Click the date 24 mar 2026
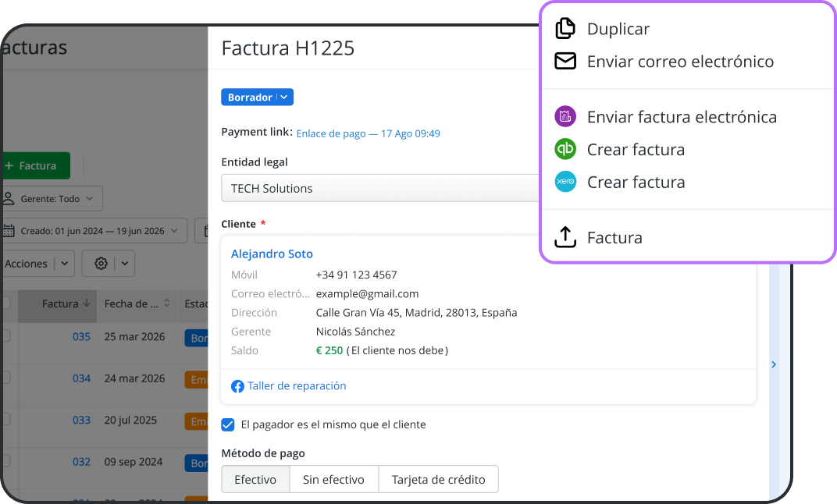The height and width of the screenshot is (504, 837). [134, 378]
